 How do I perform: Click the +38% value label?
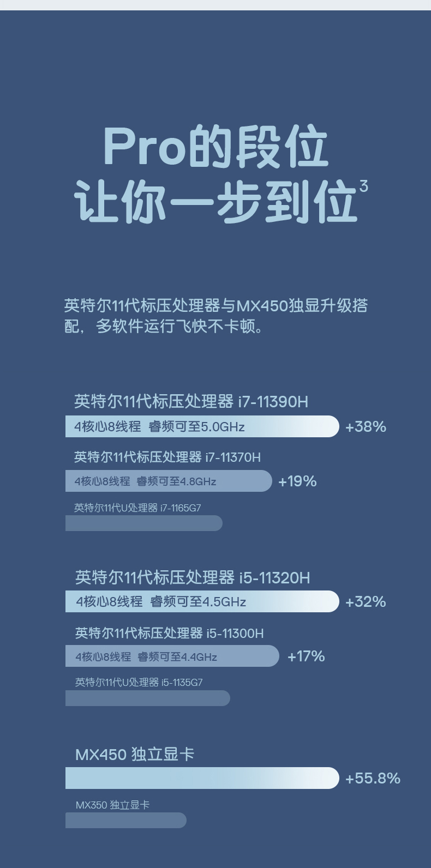[x=366, y=426]
